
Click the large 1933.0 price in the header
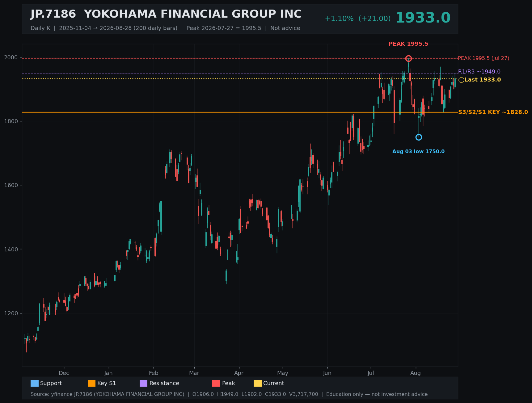pos(423,18)
